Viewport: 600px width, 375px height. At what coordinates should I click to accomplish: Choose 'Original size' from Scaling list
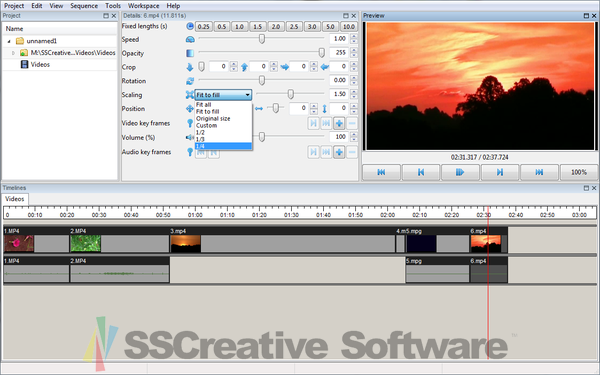[x=223, y=119]
